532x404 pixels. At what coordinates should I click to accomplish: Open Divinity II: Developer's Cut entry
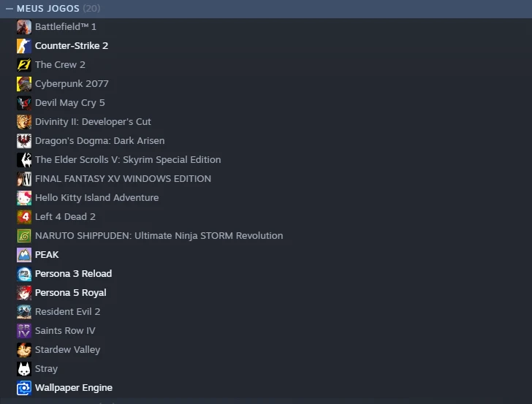[x=93, y=122]
